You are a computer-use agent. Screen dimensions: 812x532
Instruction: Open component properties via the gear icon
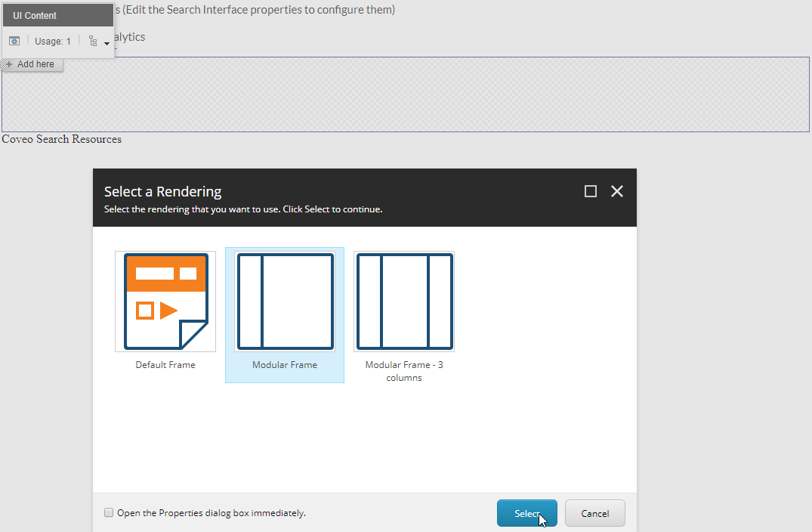14,40
